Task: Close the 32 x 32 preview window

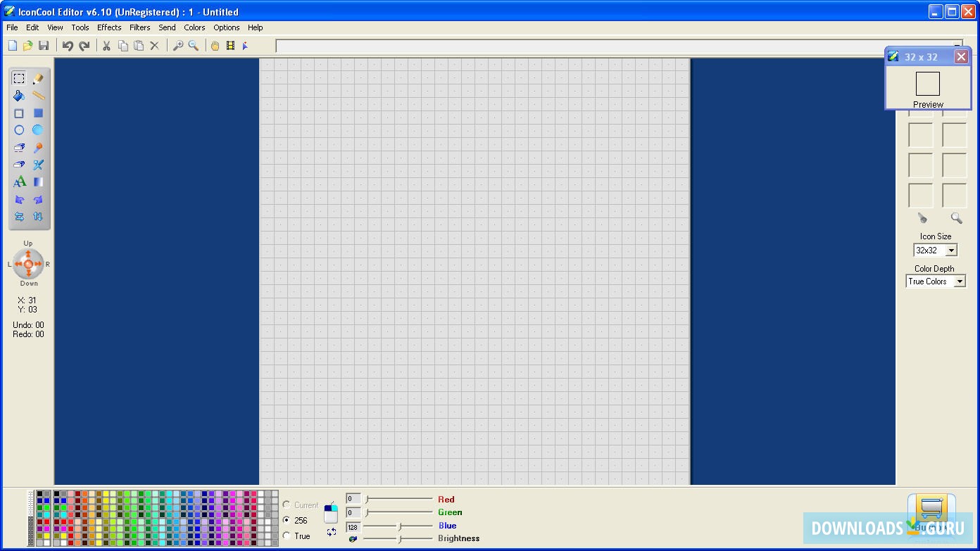Action: pos(961,57)
